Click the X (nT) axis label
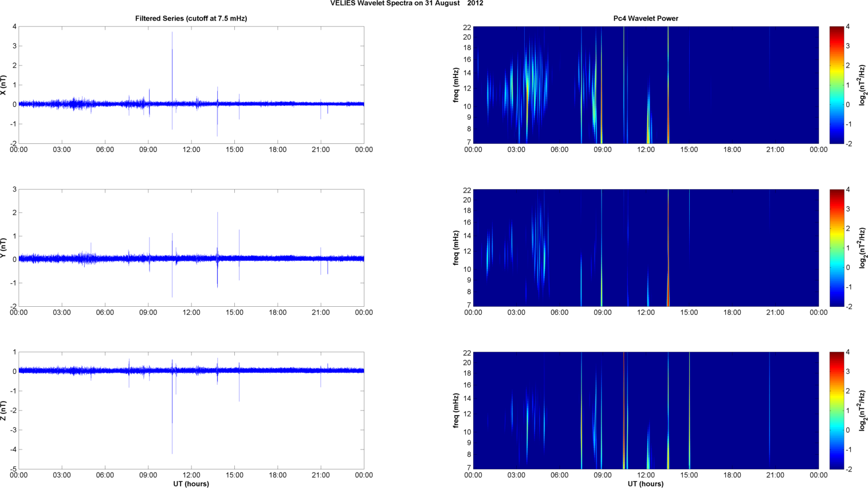This screenshot has height=488, width=868. click(3, 85)
